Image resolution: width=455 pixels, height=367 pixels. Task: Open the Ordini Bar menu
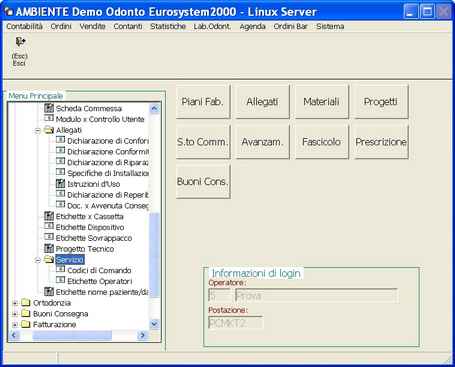tap(290, 26)
